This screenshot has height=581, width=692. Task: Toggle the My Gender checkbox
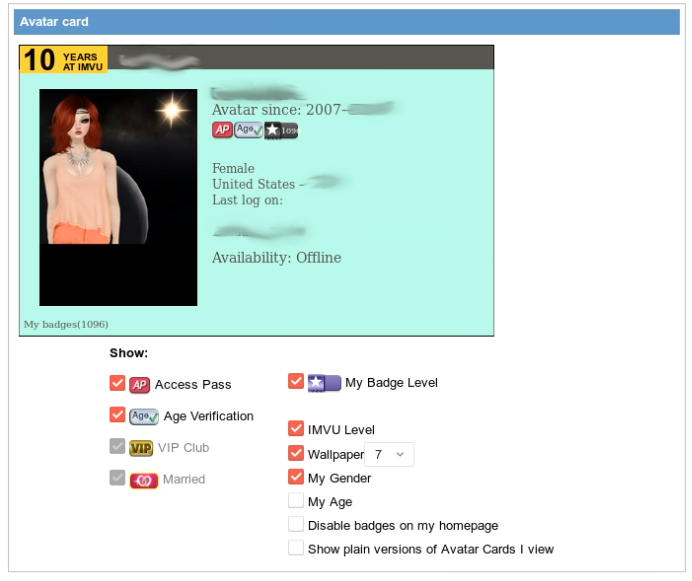coord(296,477)
